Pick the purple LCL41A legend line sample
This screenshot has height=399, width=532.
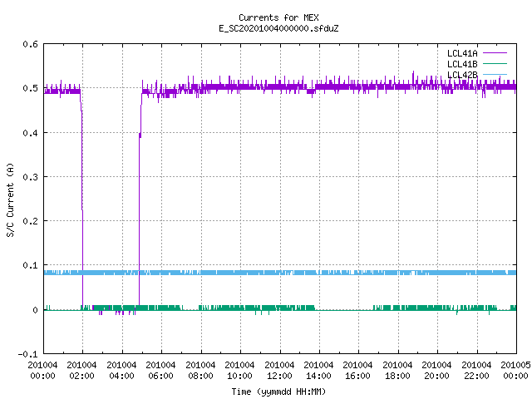point(495,53)
